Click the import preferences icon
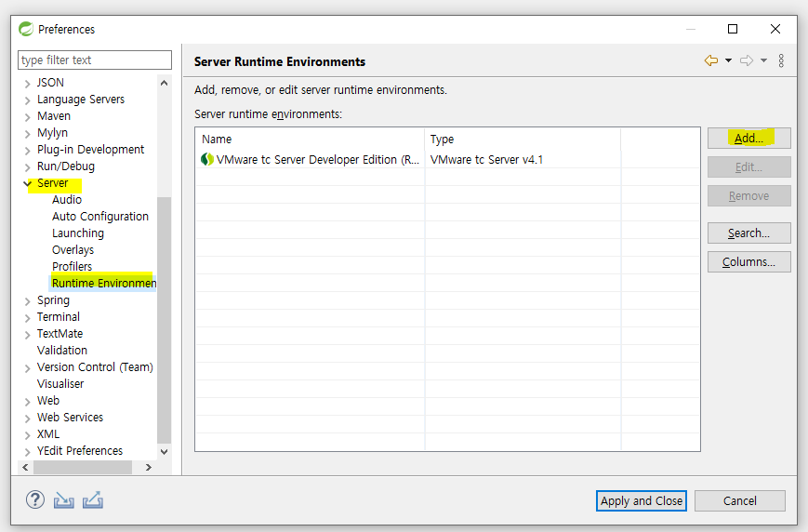 click(63, 500)
